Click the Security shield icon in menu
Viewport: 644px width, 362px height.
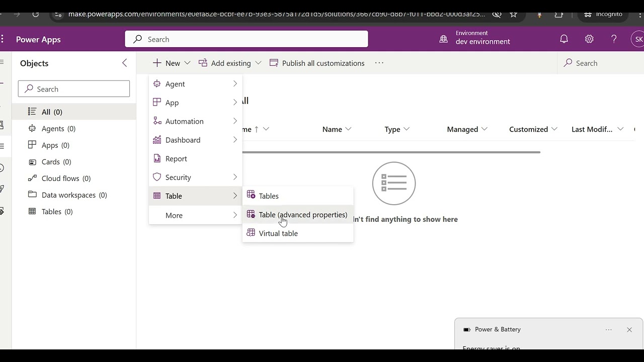click(157, 177)
